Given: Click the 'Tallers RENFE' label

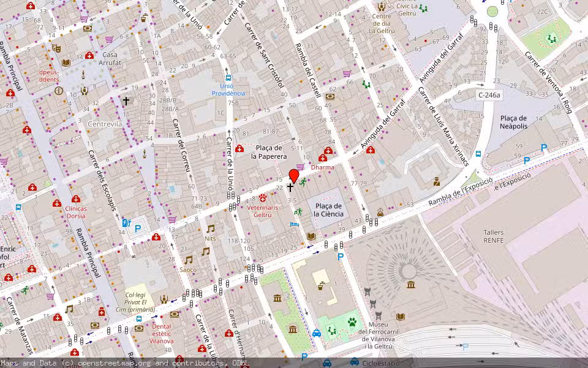Looking at the screenshot, I should click(x=494, y=237).
